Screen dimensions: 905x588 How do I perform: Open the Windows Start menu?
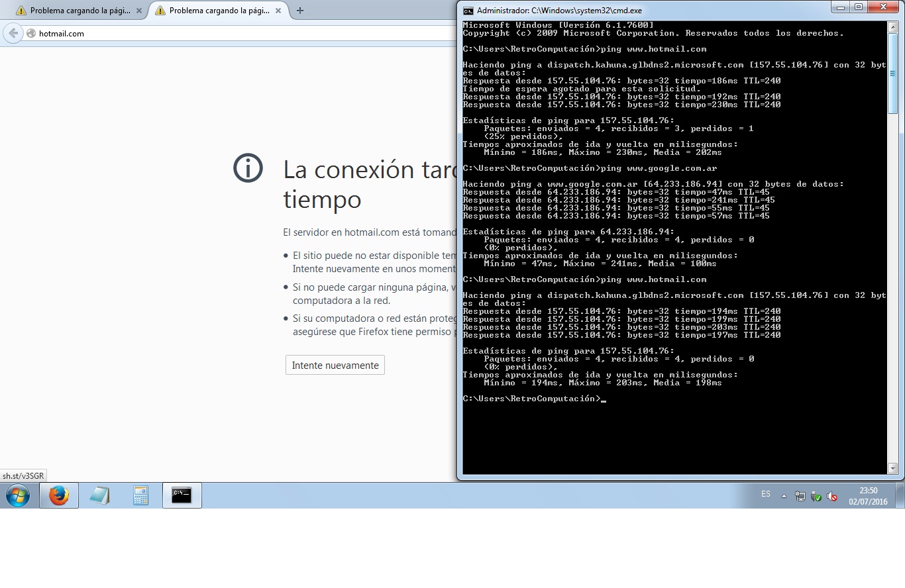18,495
